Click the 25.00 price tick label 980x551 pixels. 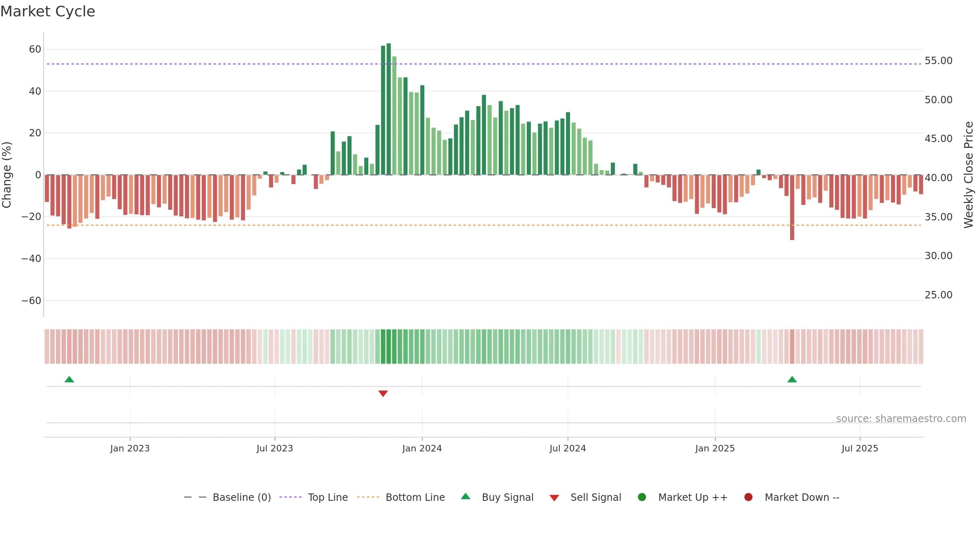[938, 295]
